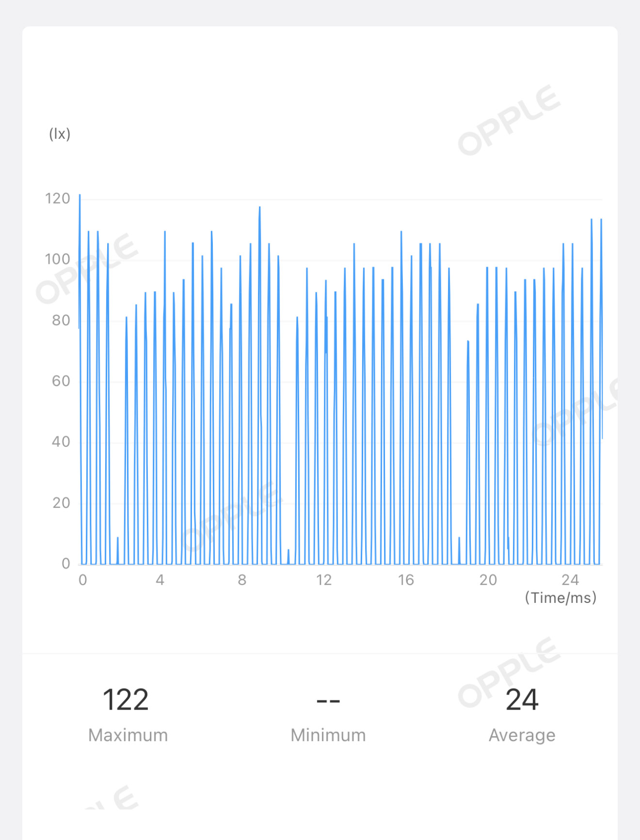
Task: Click the 100 y-axis tick label
Action: pos(58,259)
